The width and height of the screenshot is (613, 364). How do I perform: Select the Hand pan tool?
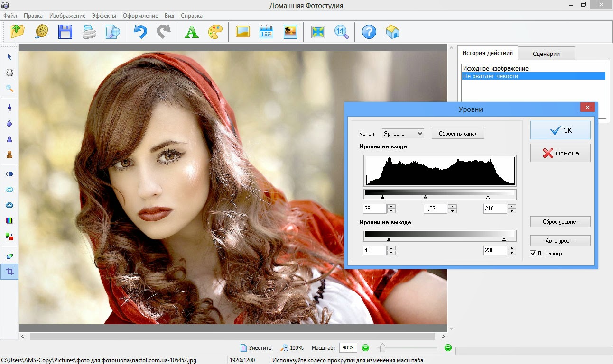pyautogui.click(x=9, y=73)
